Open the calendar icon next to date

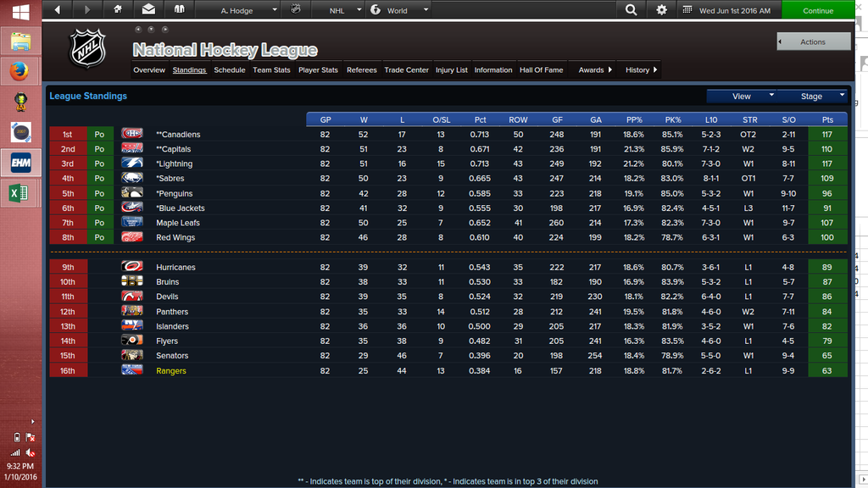[x=687, y=10]
